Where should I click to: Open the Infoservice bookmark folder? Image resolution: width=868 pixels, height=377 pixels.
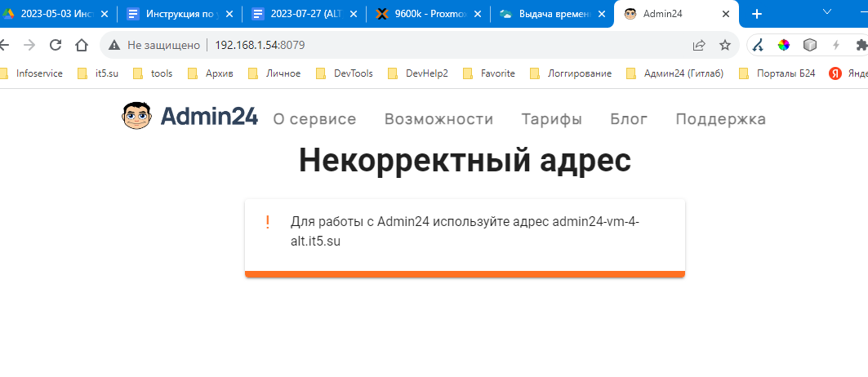(x=32, y=73)
